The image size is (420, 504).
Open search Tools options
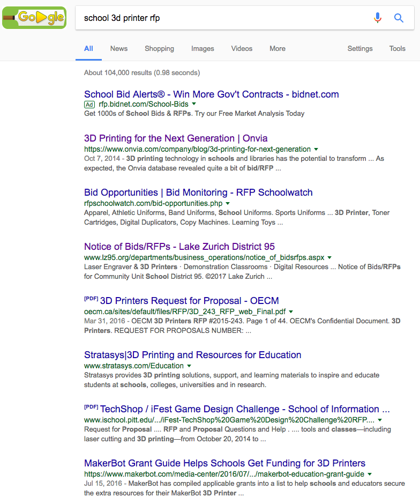point(397,49)
